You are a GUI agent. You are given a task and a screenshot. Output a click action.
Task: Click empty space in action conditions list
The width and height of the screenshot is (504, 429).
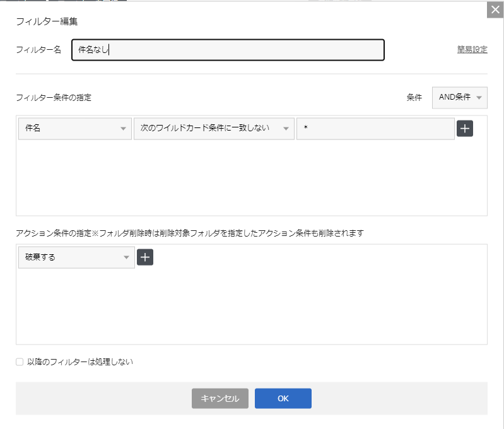click(251, 309)
